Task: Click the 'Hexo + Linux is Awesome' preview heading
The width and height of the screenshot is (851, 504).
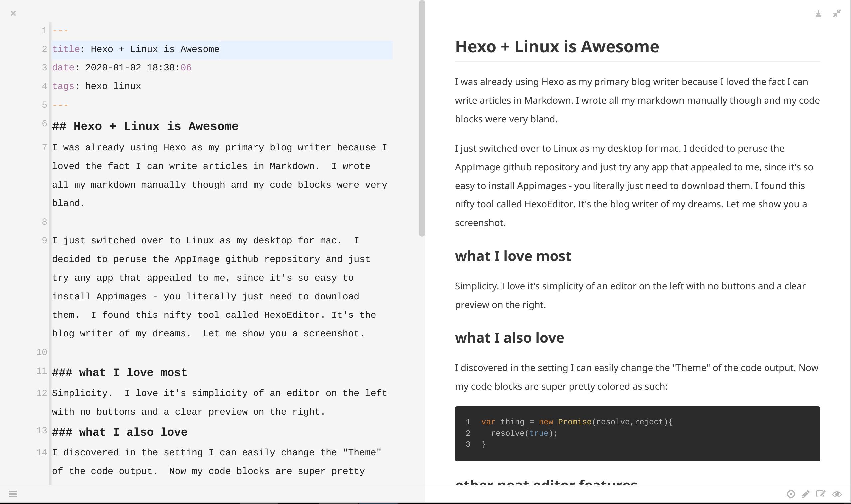Action: (557, 47)
